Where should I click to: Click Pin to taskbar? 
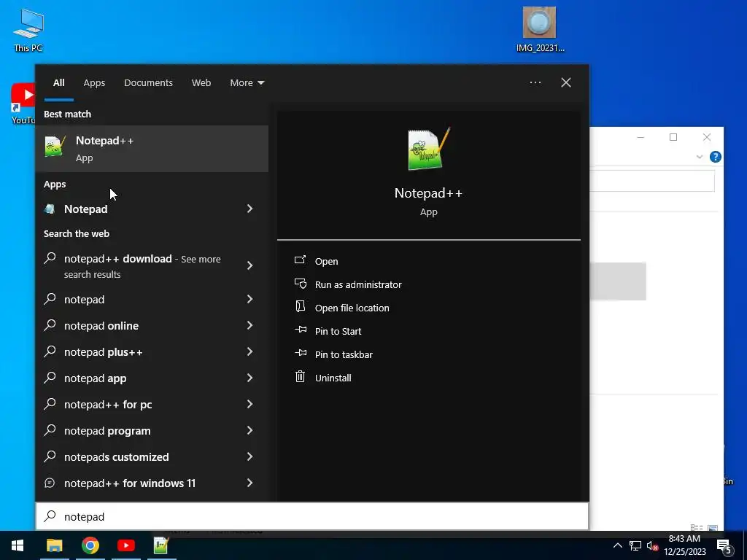344,355
